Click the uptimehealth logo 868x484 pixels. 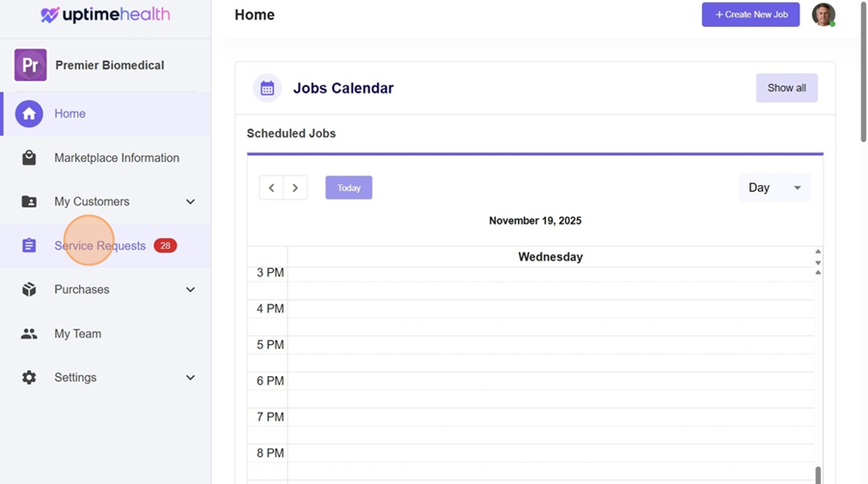(105, 14)
